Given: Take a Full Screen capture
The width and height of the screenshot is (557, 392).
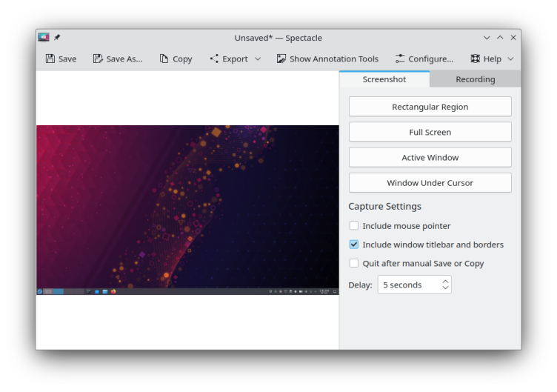Looking at the screenshot, I should point(430,132).
